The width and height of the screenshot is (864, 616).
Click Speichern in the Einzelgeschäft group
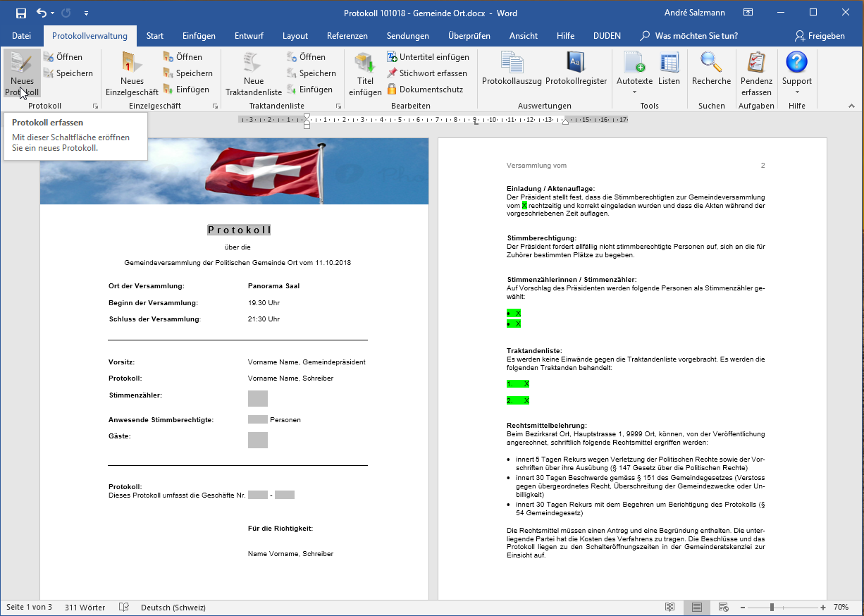click(x=187, y=73)
